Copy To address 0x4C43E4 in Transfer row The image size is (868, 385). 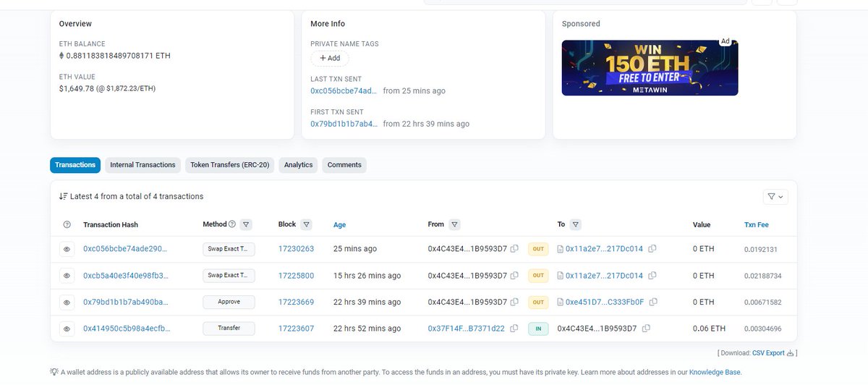click(647, 329)
